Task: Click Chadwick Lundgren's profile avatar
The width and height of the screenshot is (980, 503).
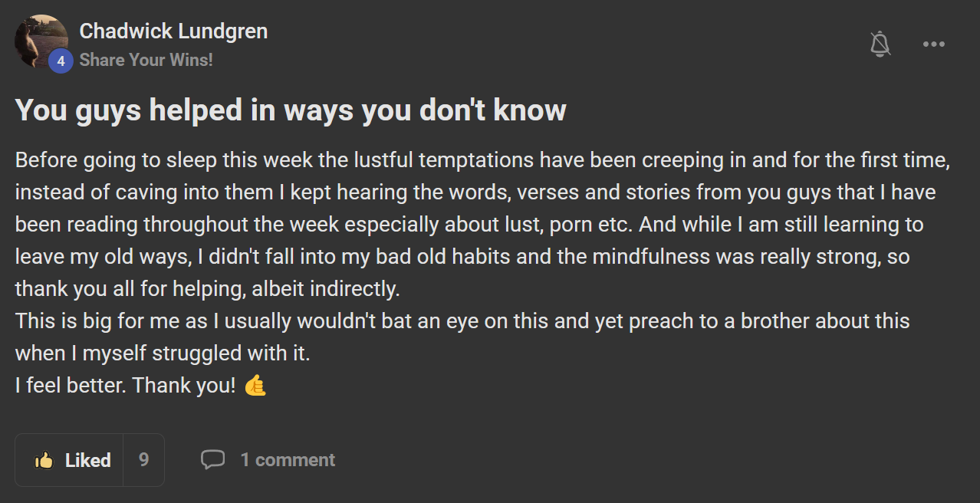Action: (38, 40)
